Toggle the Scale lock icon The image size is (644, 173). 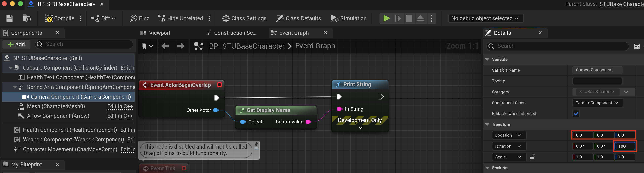click(532, 157)
